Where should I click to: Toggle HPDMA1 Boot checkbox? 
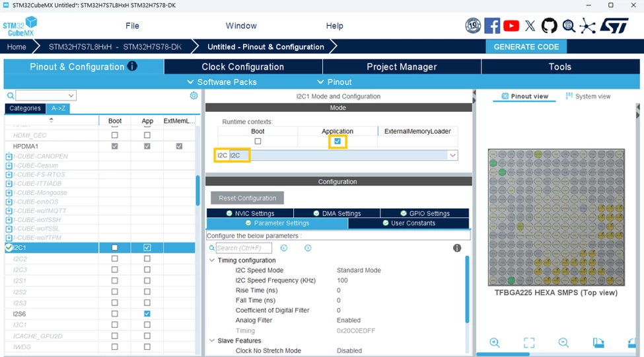click(x=114, y=146)
